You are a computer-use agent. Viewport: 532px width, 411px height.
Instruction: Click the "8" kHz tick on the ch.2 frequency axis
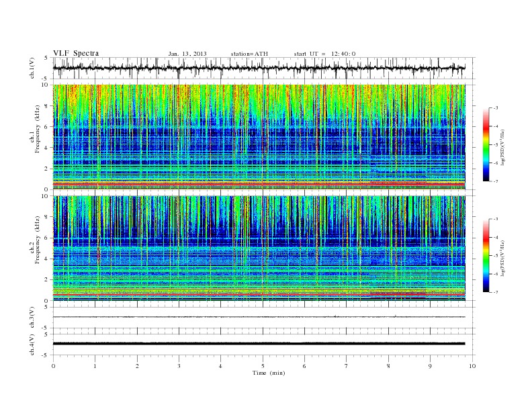click(x=47, y=217)
